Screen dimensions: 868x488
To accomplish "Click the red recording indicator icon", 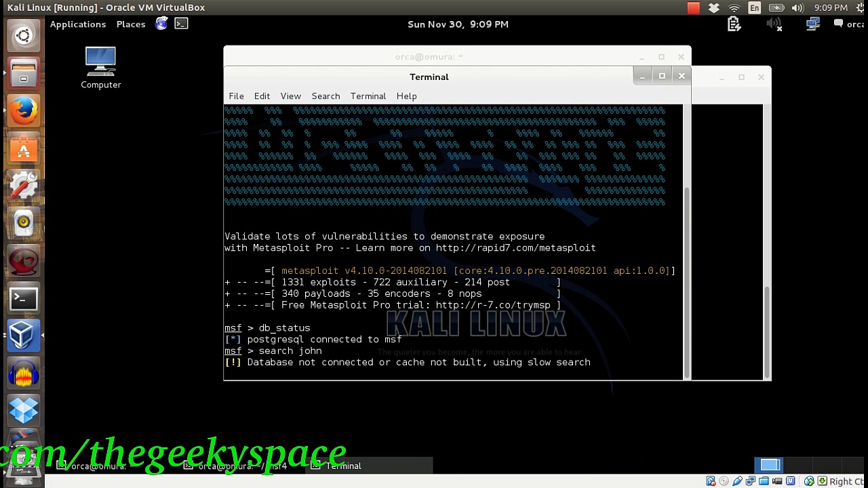I will (x=693, y=7).
